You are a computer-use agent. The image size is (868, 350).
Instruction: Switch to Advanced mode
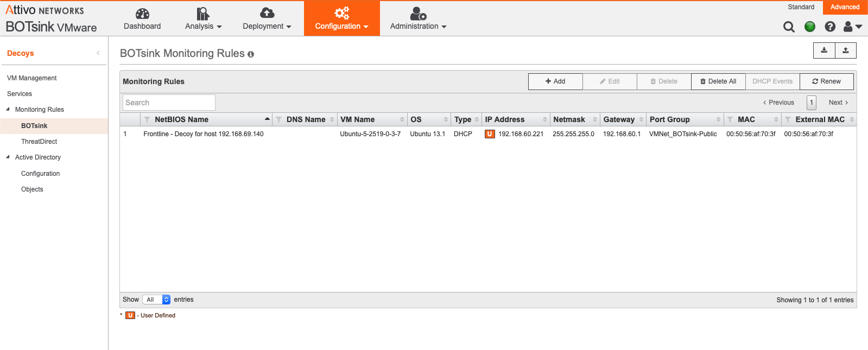845,7
